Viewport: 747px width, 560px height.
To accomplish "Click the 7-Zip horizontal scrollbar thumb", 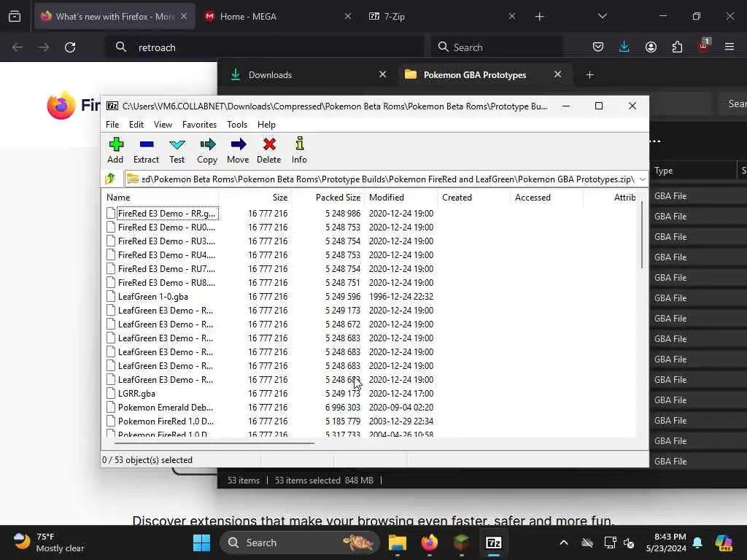I will pyautogui.click(x=214, y=443).
